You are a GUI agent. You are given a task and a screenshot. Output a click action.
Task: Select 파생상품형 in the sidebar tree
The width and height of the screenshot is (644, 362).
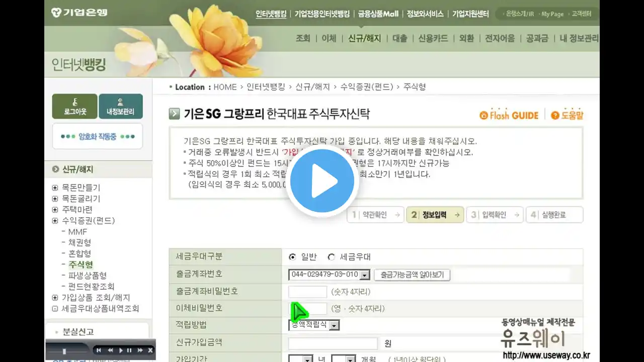point(88,276)
